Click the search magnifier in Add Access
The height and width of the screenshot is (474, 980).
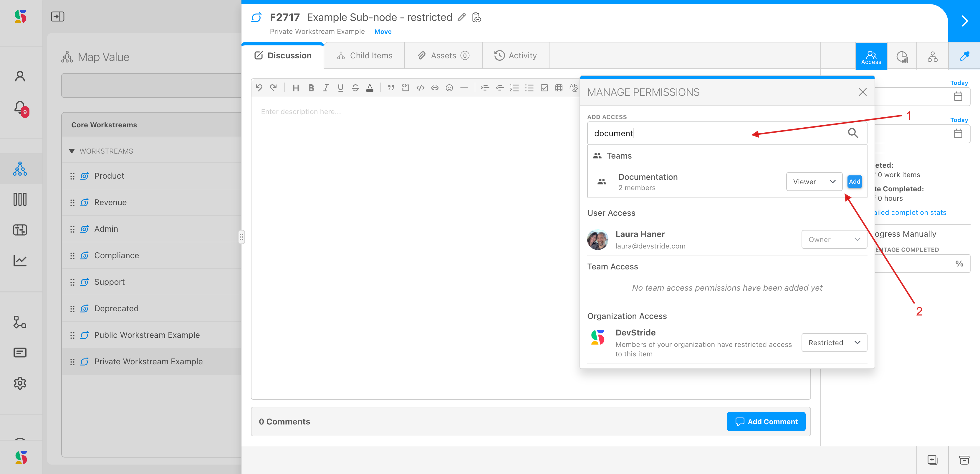[853, 133]
